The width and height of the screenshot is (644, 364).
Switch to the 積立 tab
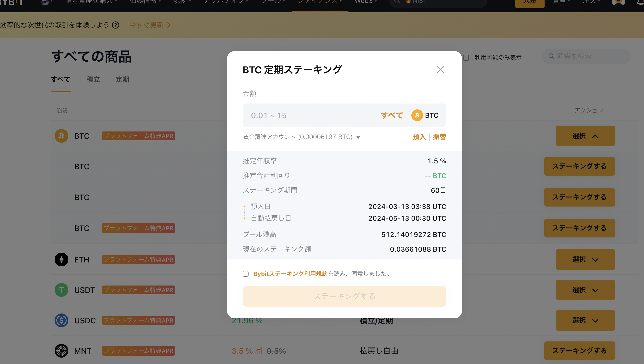click(x=93, y=79)
